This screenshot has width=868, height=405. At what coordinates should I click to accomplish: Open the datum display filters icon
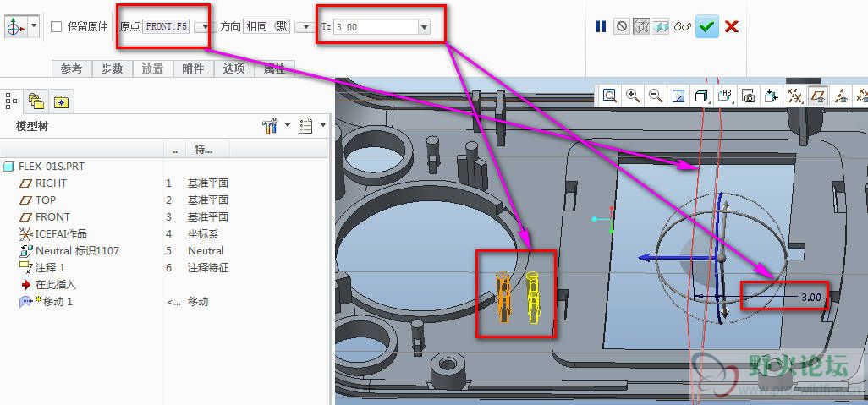tap(795, 96)
